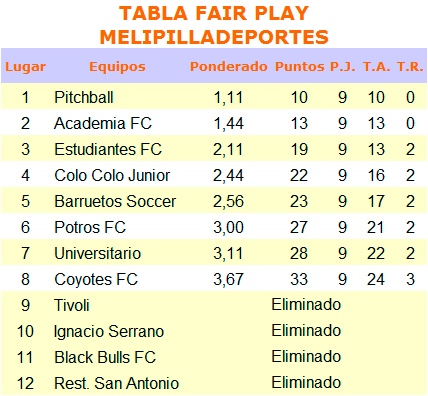Select Universitario points value 28
Image resolution: width=428 pixels, height=396 pixels.
pyautogui.click(x=299, y=253)
